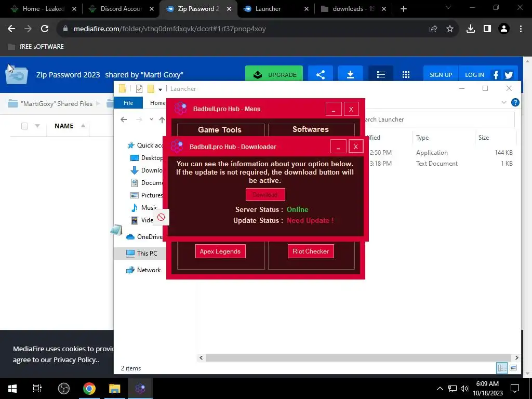Click the Apex Legends button

point(220,251)
